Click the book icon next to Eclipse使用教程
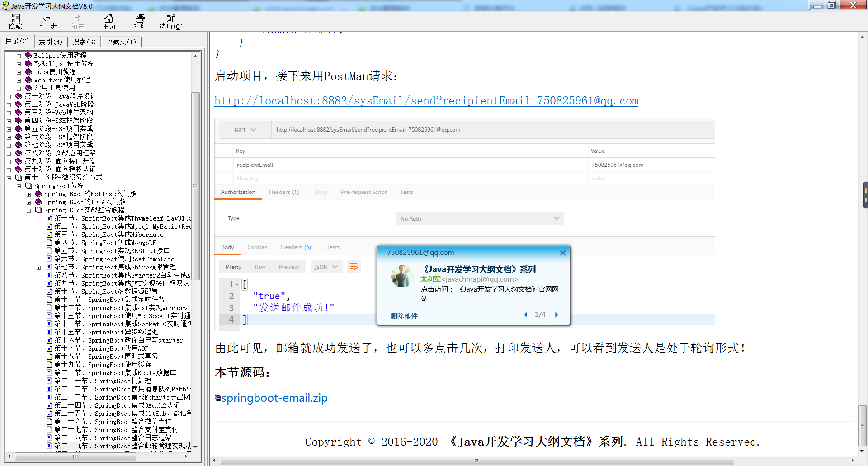The width and height of the screenshot is (868, 466). (28, 55)
